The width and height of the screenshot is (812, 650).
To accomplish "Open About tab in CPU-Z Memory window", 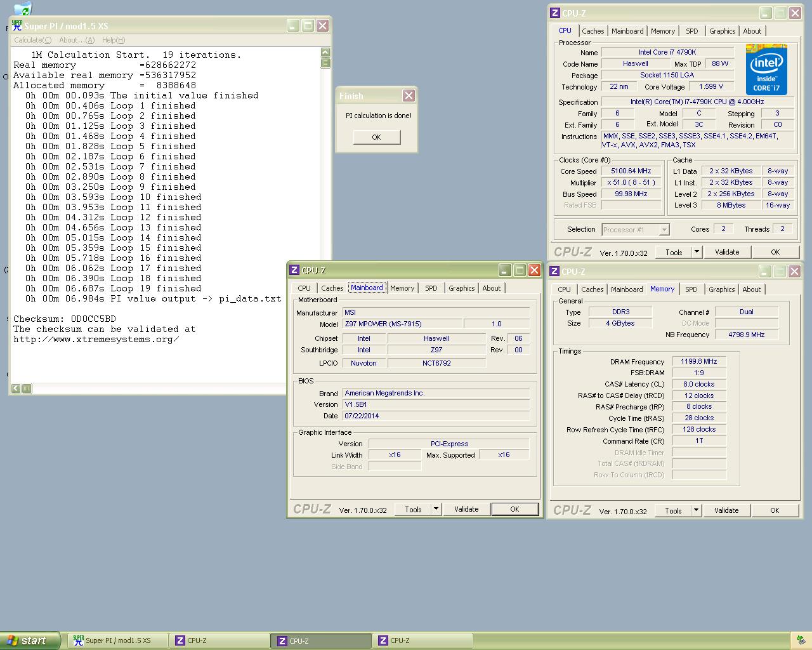I will 752,289.
